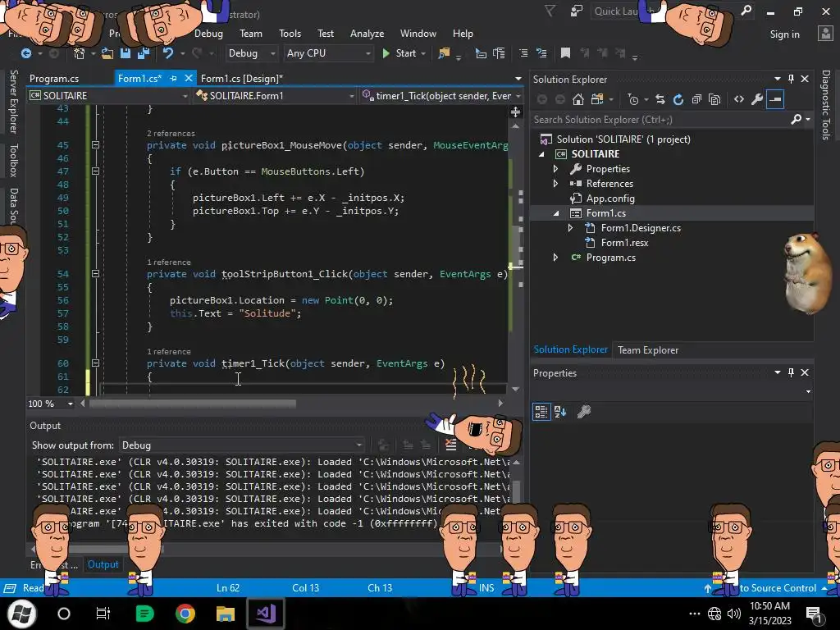Switch to the Team Explorer tab
The image size is (840, 630).
click(648, 349)
